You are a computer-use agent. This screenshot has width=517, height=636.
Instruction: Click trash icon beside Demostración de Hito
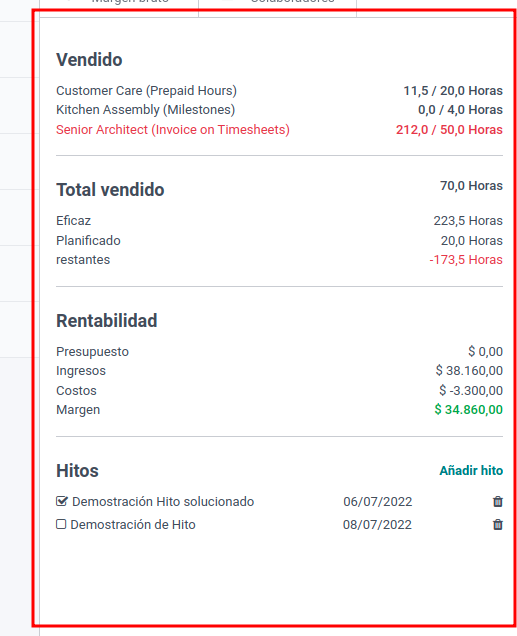[x=498, y=525]
